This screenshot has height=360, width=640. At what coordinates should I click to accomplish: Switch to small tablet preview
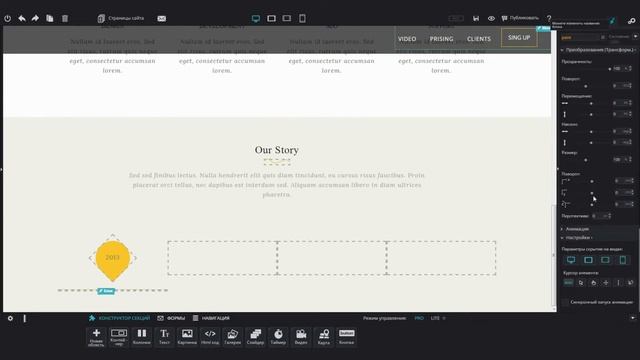[x=287, y=18]
